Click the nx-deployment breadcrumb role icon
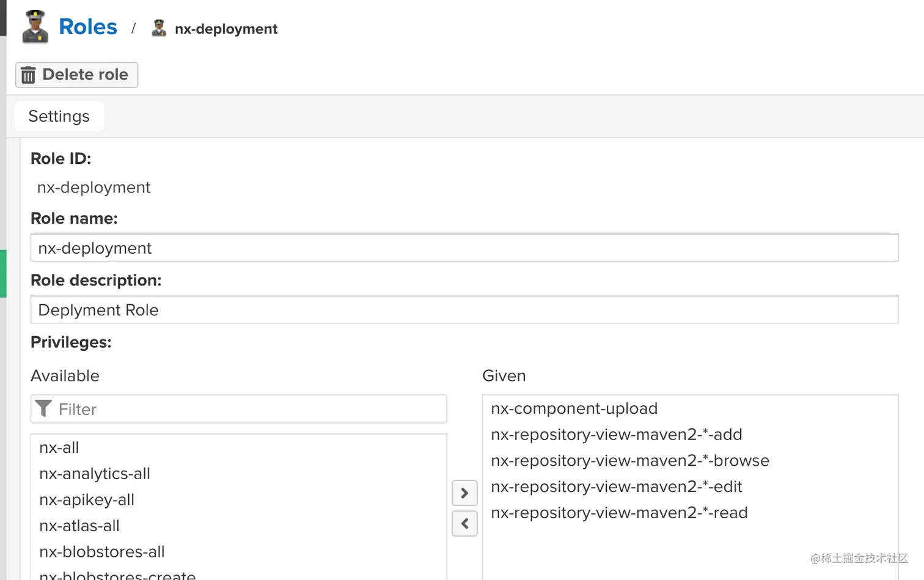 coord(159,28)
